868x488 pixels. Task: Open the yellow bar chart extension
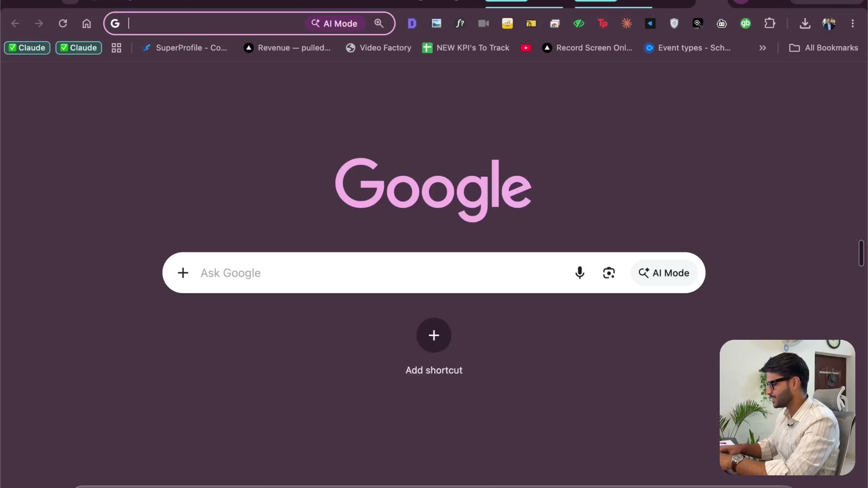click(507, 23)
